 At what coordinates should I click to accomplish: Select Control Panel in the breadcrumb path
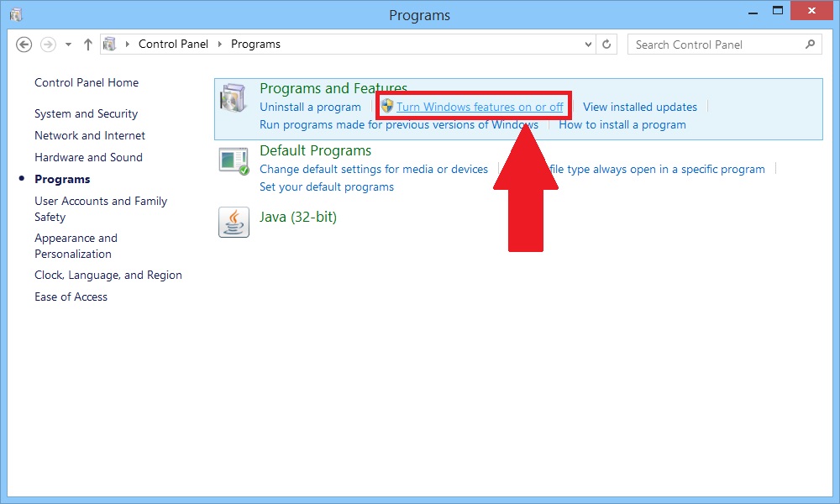point(173,45)
